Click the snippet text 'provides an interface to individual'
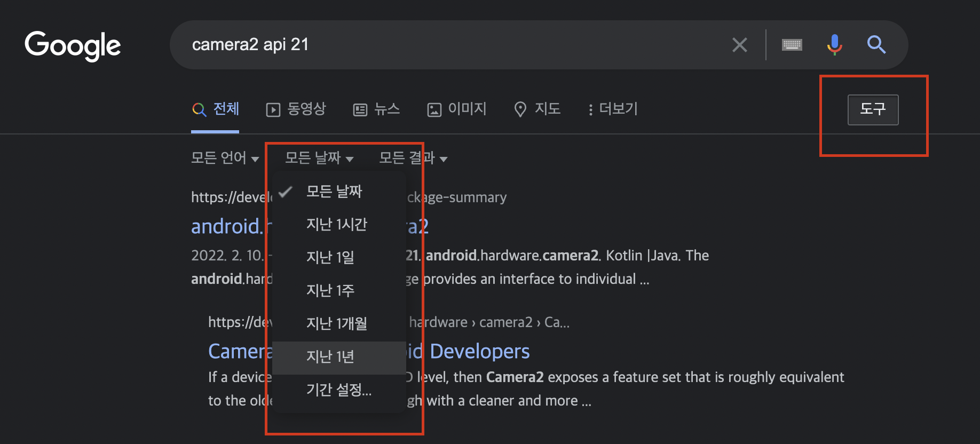 pos(529,279)
